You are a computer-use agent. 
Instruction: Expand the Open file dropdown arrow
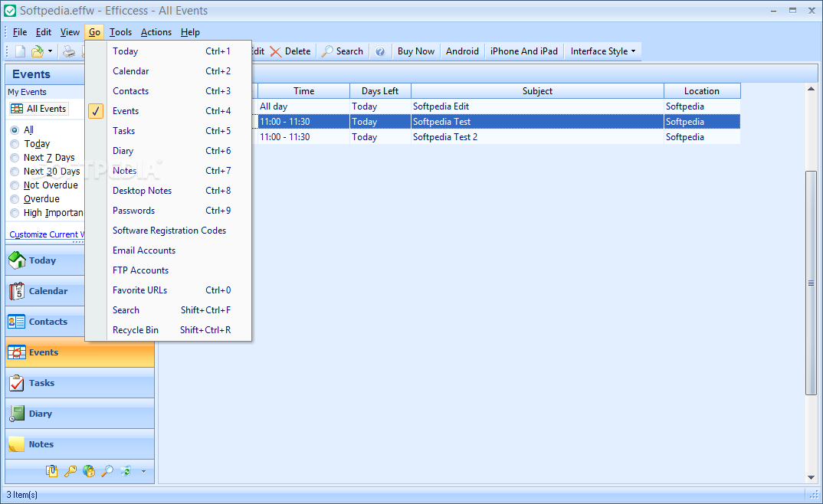(50, 51)
